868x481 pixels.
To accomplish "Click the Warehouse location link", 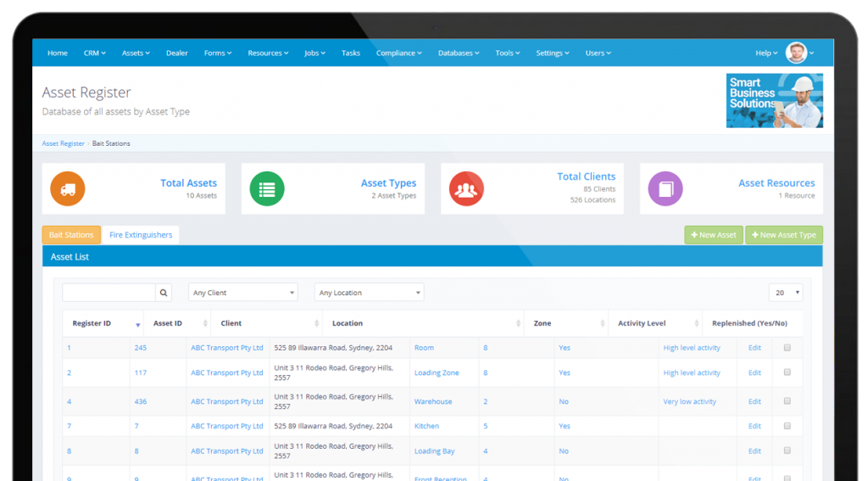I will coord(433,402).
